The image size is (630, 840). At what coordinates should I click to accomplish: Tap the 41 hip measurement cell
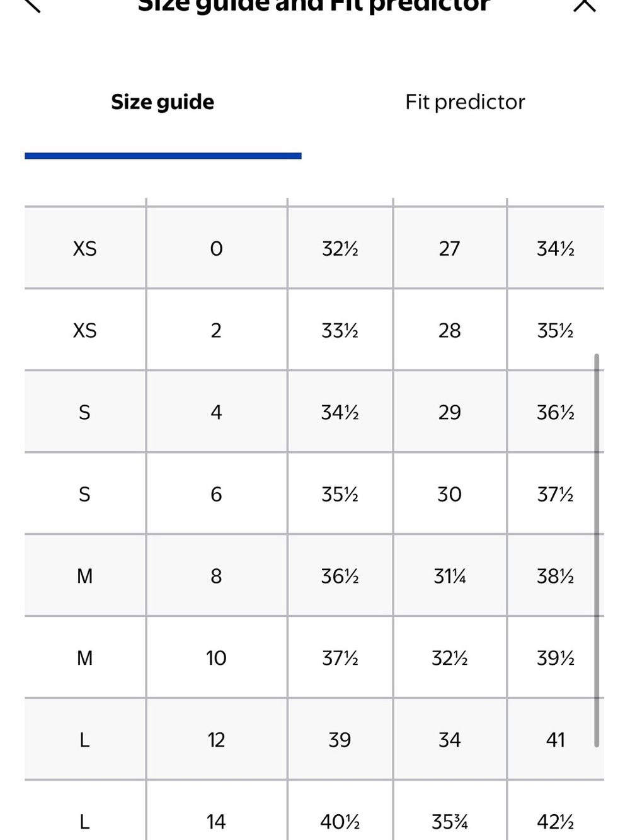[556, 740]
